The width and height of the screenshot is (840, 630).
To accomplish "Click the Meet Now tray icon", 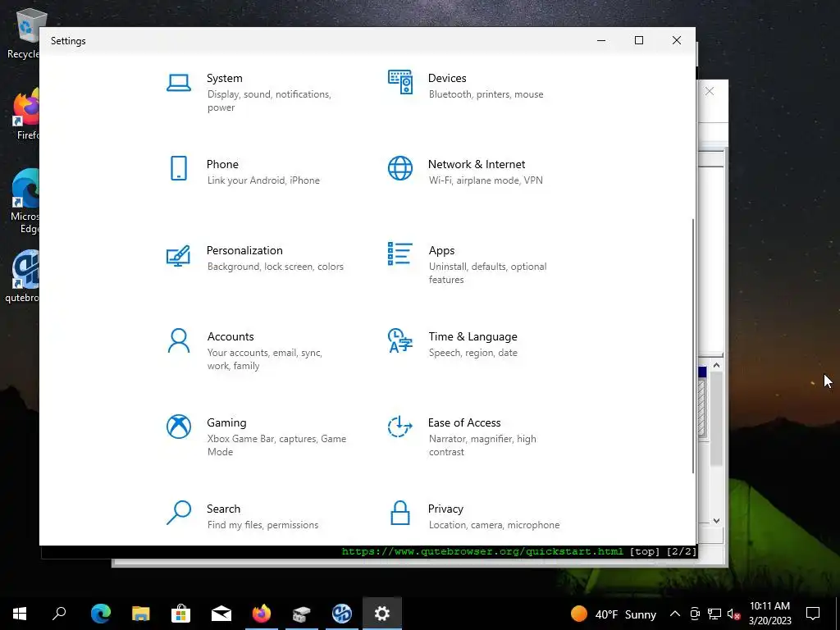I will (x=695, y=614).
